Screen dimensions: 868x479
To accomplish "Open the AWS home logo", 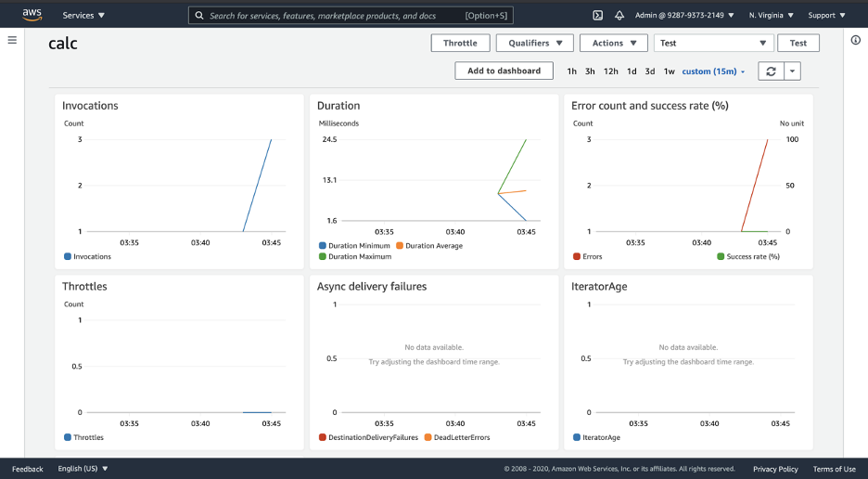I will coord(32,15).
